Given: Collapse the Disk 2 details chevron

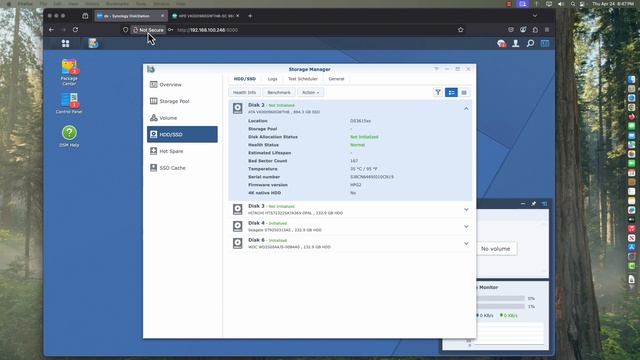Looking at the screenshot, I should (466, 109).
